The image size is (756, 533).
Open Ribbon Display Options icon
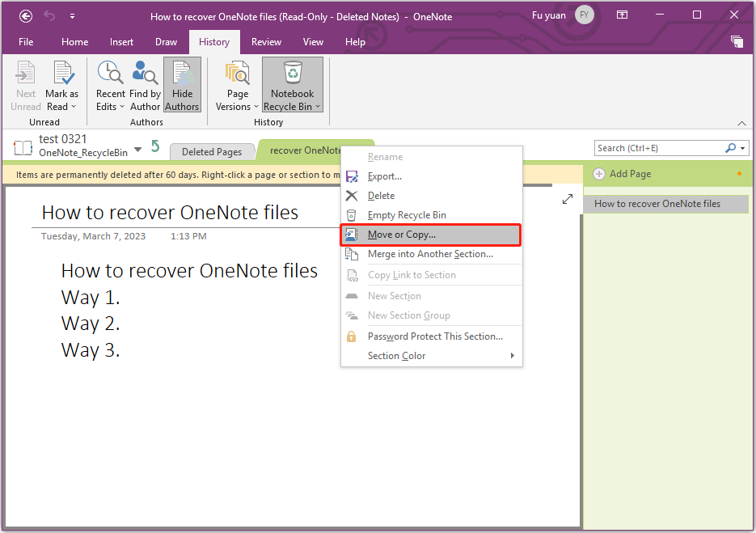click(x=622, y=15)
